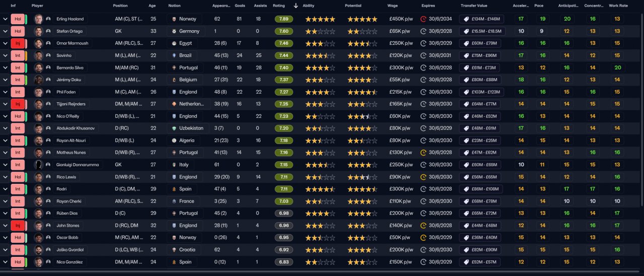
Task: Click the France flag in Rayan Cherki's row
Action: (x=174, y=201)
